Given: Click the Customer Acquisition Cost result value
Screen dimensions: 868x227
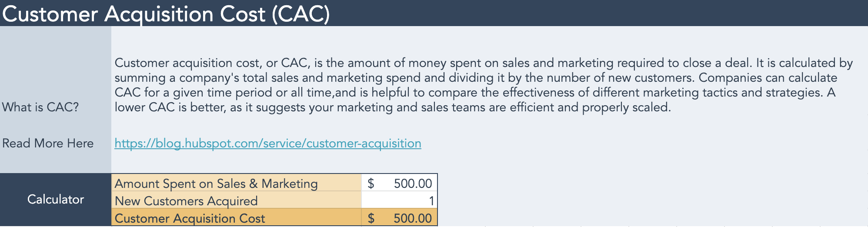Looking at the screenshot, I should [x=412, y=218].
